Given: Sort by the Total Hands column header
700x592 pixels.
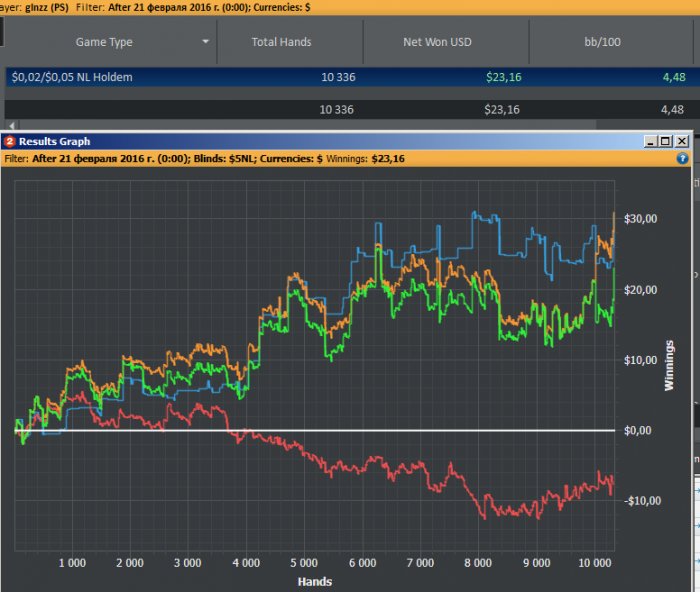Looking at the screenshot, I should point(281,42).
